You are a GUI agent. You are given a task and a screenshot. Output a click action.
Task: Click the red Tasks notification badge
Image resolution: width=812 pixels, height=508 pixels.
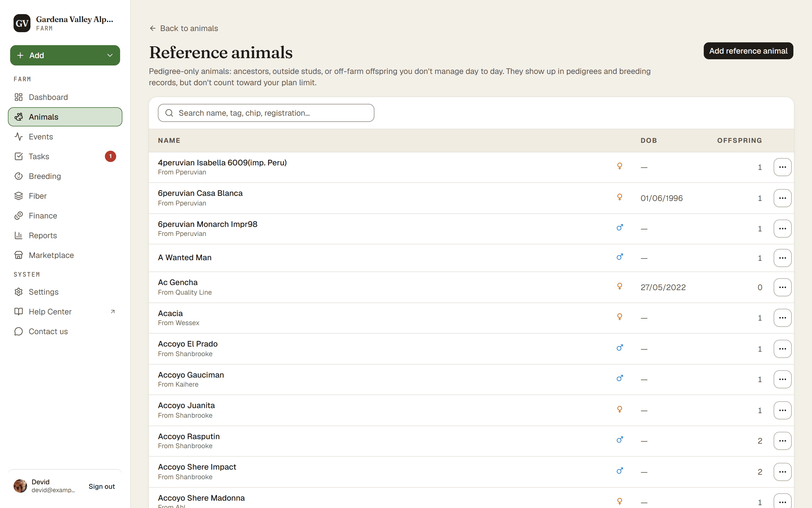click(111, 156)
